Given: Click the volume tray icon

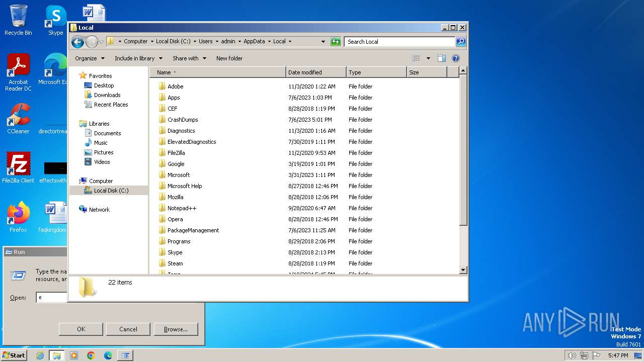Looking at the screenshot, I should point(572,355).
